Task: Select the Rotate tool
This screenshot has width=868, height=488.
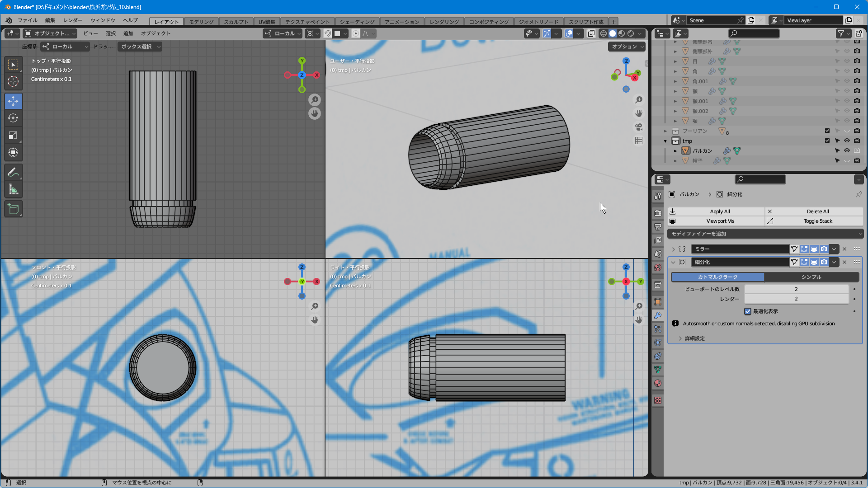Action: 13,118
